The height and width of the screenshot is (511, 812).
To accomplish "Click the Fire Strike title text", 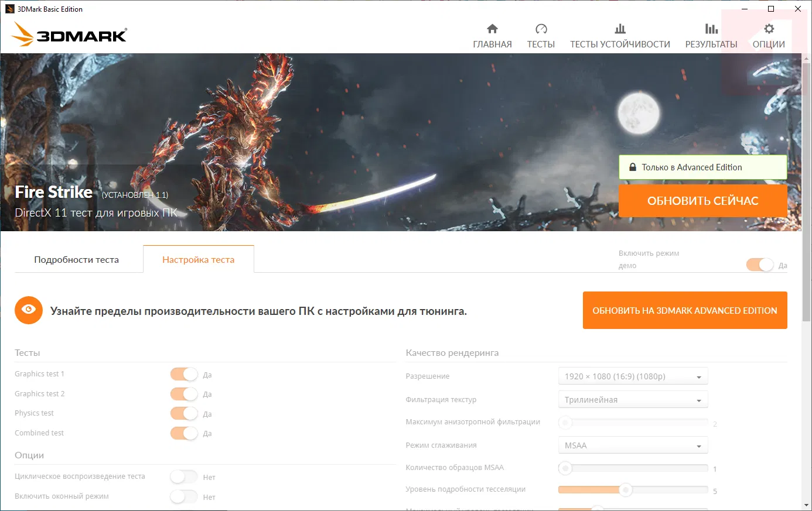I will (x=54, y=192).
